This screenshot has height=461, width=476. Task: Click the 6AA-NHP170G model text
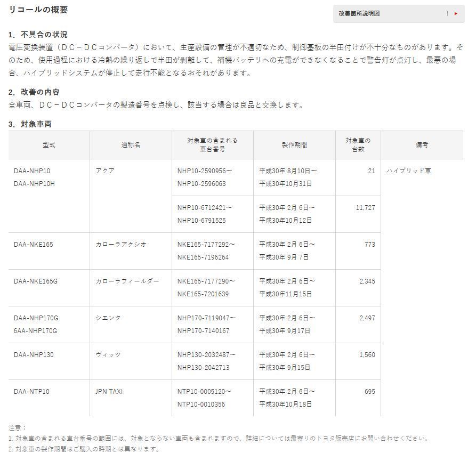point(35,330)
